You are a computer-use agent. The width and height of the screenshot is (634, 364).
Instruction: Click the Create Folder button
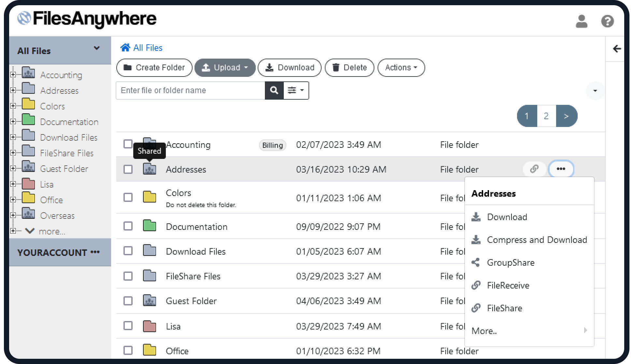tap(154, 68)
